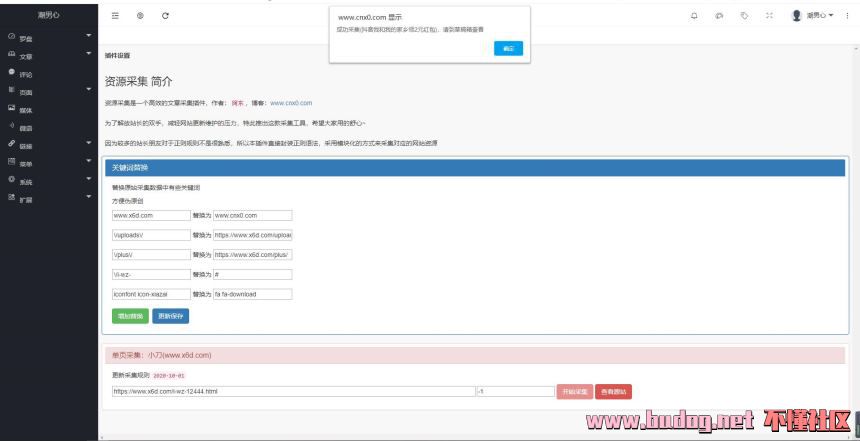Focus the https://www.x6d.com/uploads replacement field
This screenshot has height=441, width=860.
(x=253, y=235)
